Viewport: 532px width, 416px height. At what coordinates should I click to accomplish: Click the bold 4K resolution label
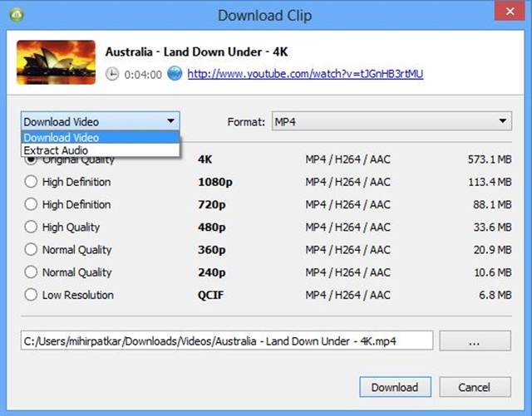[205, 159]
